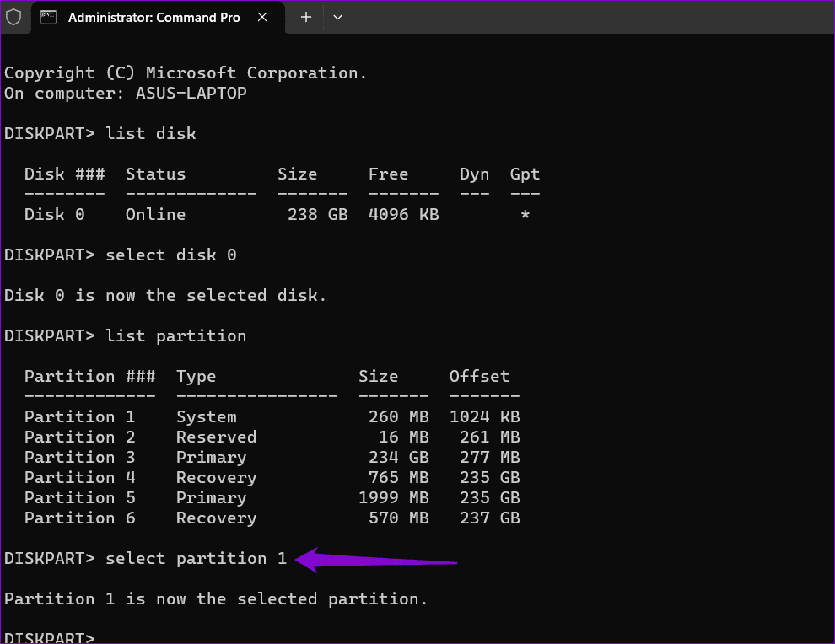Click the DISKPART> prompt text at the bottom
The width and height of the screenshot is (835, 644).
point(48,637)
